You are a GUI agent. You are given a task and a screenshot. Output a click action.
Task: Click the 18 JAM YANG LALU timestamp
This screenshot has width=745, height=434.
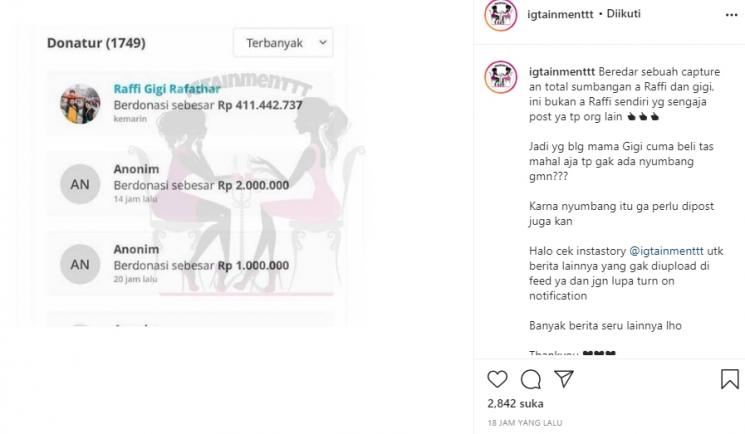point(525,423)
